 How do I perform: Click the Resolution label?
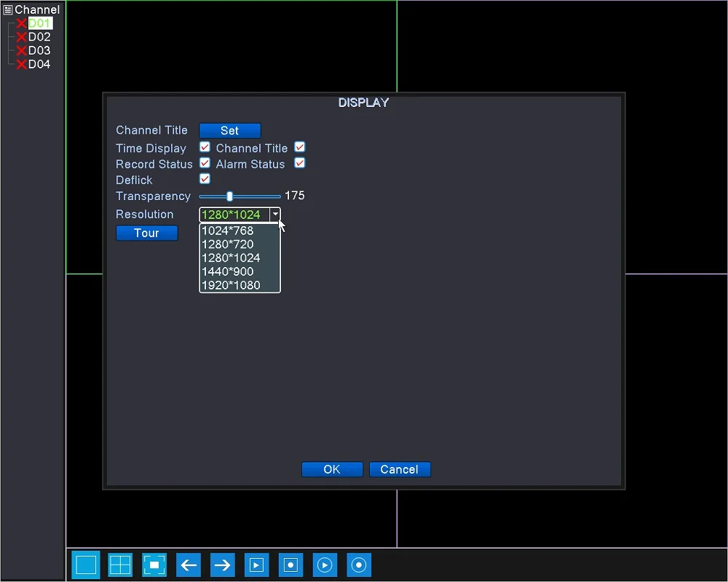click(144, 214)
